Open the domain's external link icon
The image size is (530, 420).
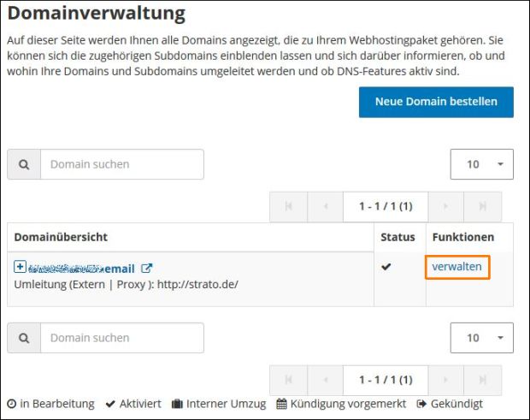pyautogui.click(x=146, y=268)
